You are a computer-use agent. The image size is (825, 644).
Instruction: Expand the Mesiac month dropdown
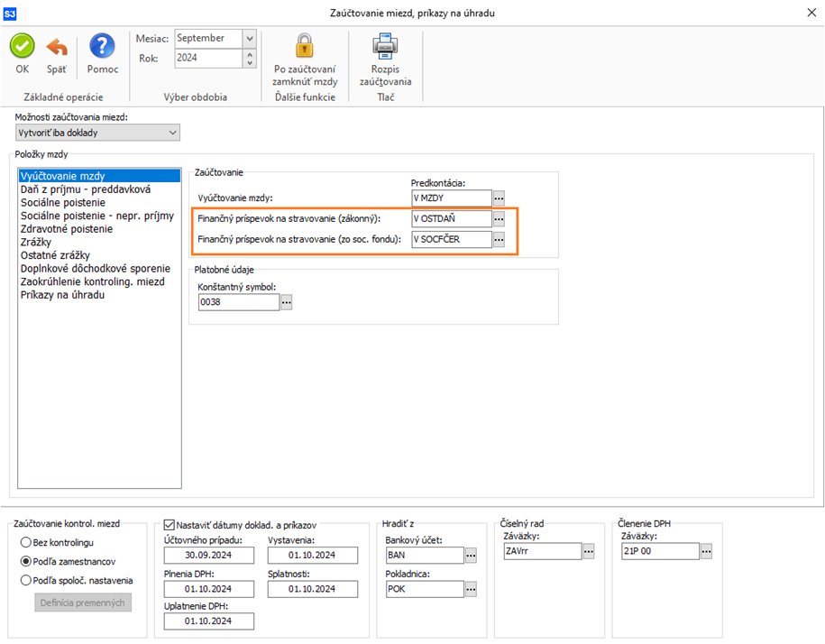pos(250,38)
